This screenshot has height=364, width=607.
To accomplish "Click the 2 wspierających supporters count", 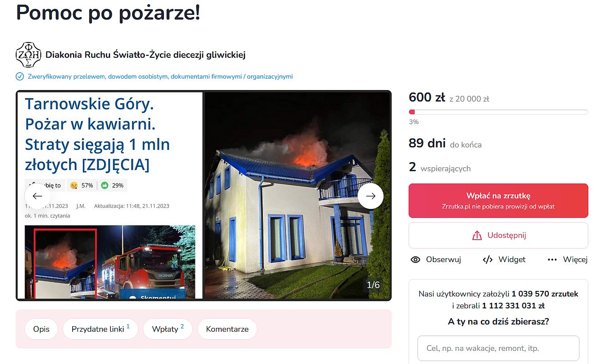I will pos(440,167).
